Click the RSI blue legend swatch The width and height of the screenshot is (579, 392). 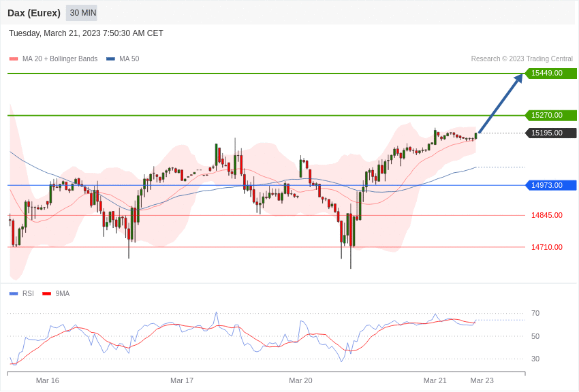tap(14, 293)
